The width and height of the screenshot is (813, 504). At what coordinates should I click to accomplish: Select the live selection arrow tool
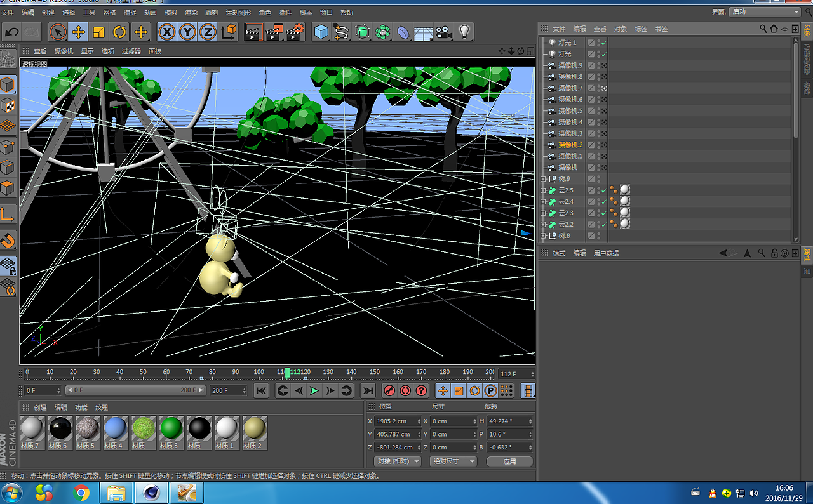[x=58, y=32]
